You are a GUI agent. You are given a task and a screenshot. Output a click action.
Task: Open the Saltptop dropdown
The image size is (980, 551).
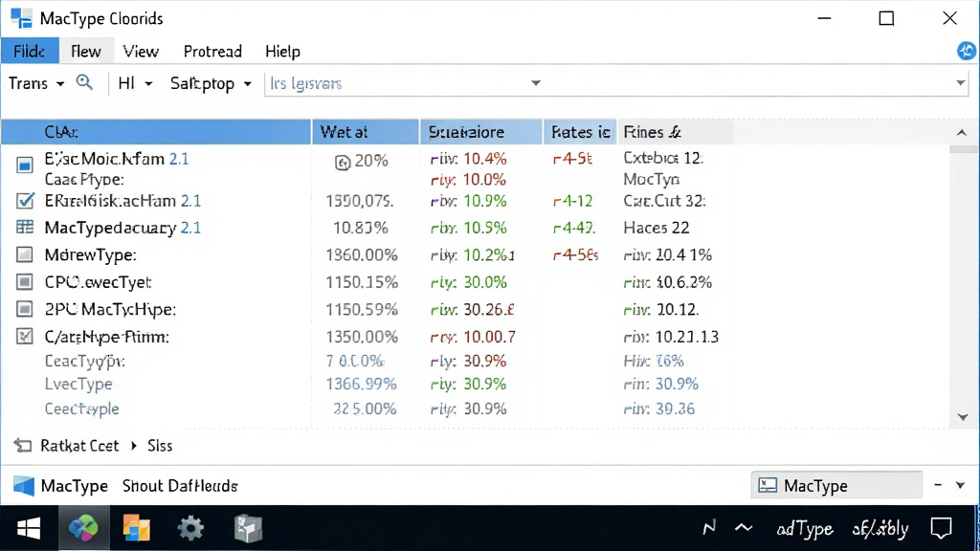point(211,83)
